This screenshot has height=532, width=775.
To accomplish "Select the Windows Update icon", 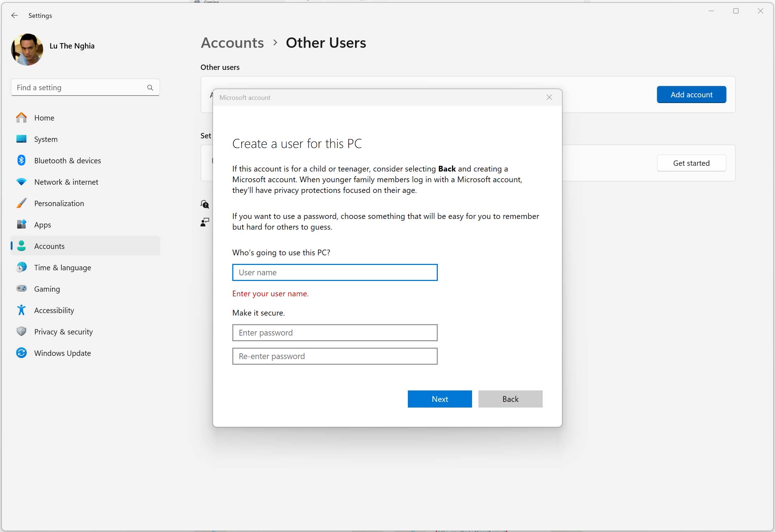I will point(21,353).
